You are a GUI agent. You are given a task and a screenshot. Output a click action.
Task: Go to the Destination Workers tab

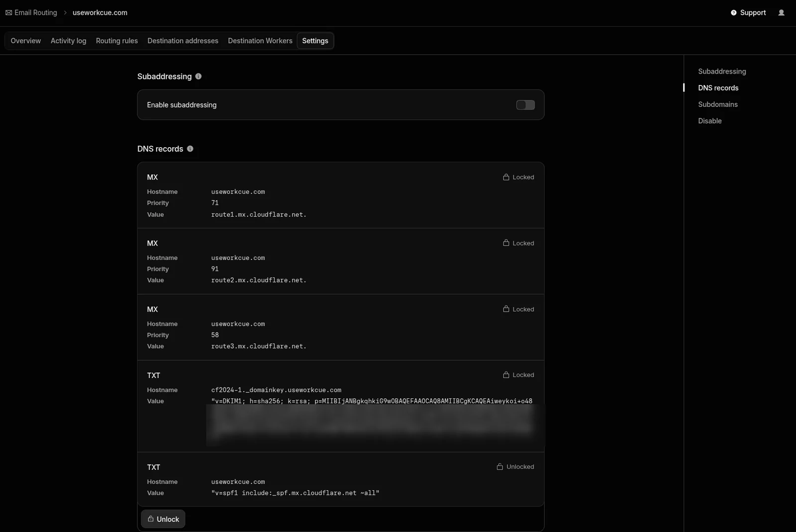pos(260,41)
